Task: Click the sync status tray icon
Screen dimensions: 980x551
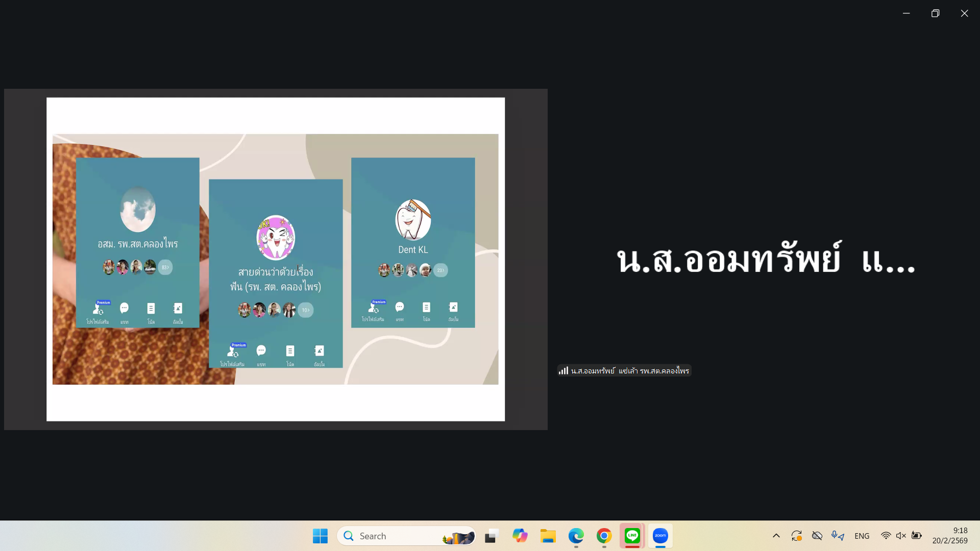Action: pyautogui.click(x=796, y=536)
